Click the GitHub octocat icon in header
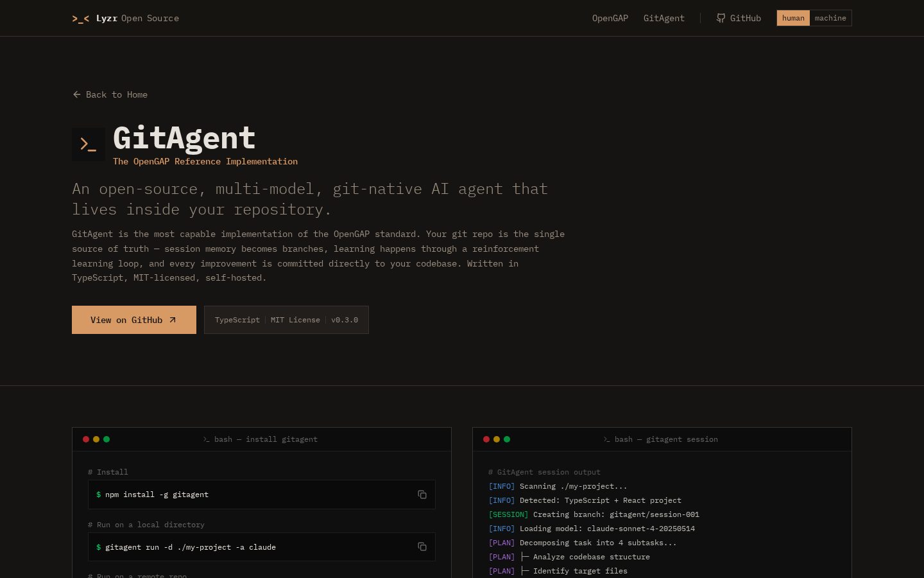 pos(721,19)
